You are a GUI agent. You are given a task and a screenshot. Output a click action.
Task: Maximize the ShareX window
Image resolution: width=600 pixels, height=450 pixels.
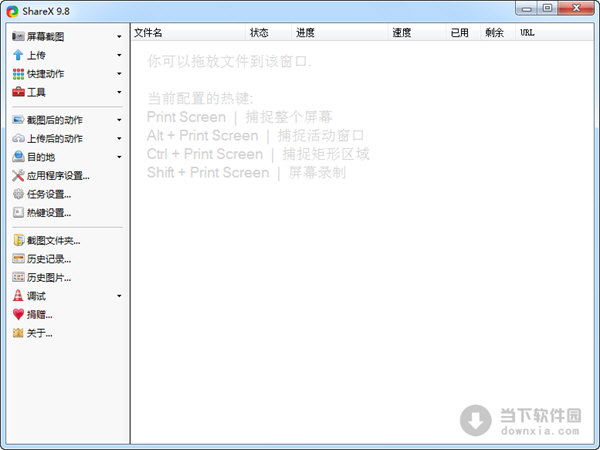pos(548,8)
